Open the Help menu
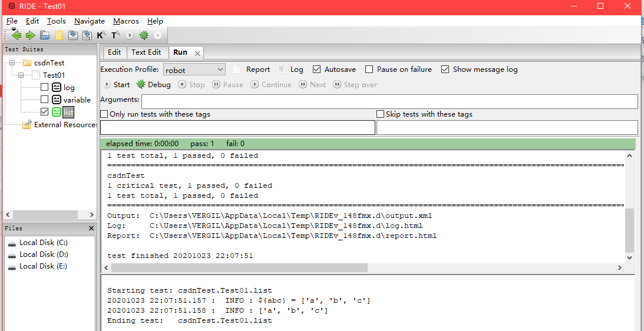This screenshot has width=644, height=331. click(155, 21)
